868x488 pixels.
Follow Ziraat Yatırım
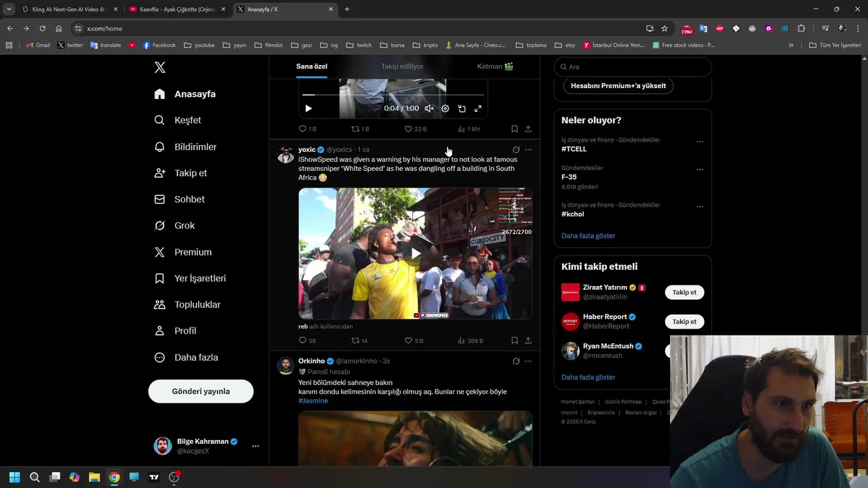[x=684, y=292]
